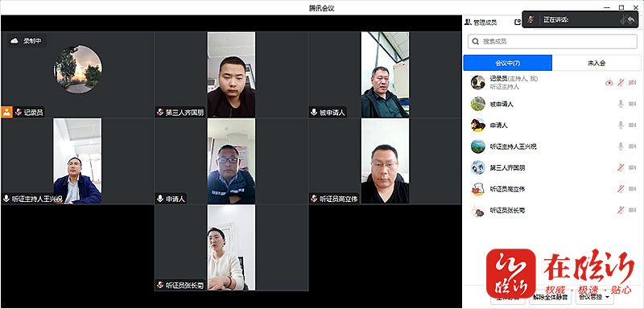Toggle 记录员's muted microphone in list
The height and width of the screenshot is (309, 644).
621,83
